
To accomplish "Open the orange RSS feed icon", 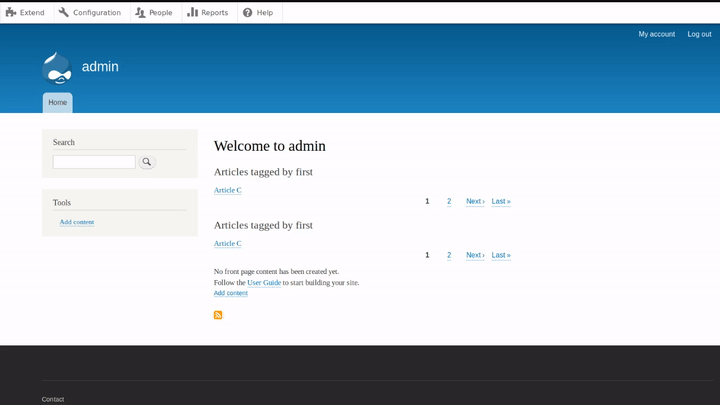I will [x=218, y=315].
